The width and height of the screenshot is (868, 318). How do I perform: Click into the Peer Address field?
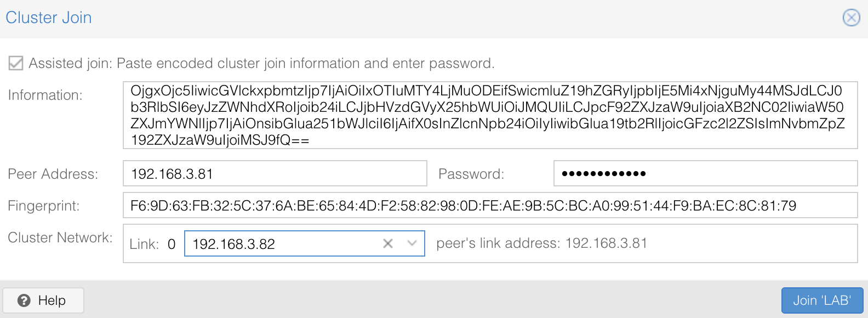pos(275,174)
